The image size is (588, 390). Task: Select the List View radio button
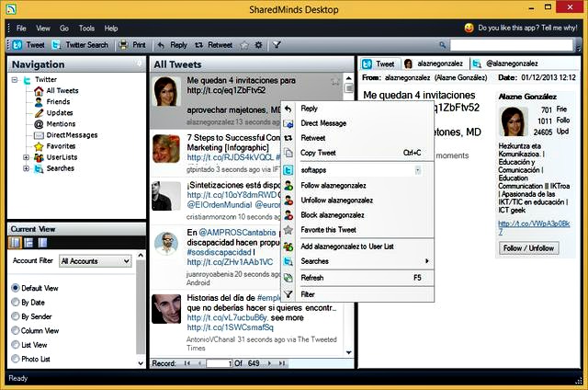[16, 345]
